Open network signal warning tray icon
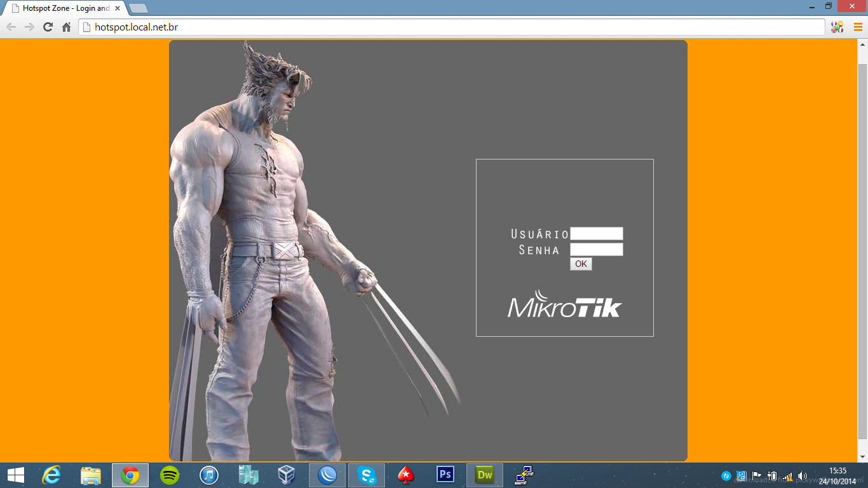The image size is (868, 488). (x=787, y=476)
